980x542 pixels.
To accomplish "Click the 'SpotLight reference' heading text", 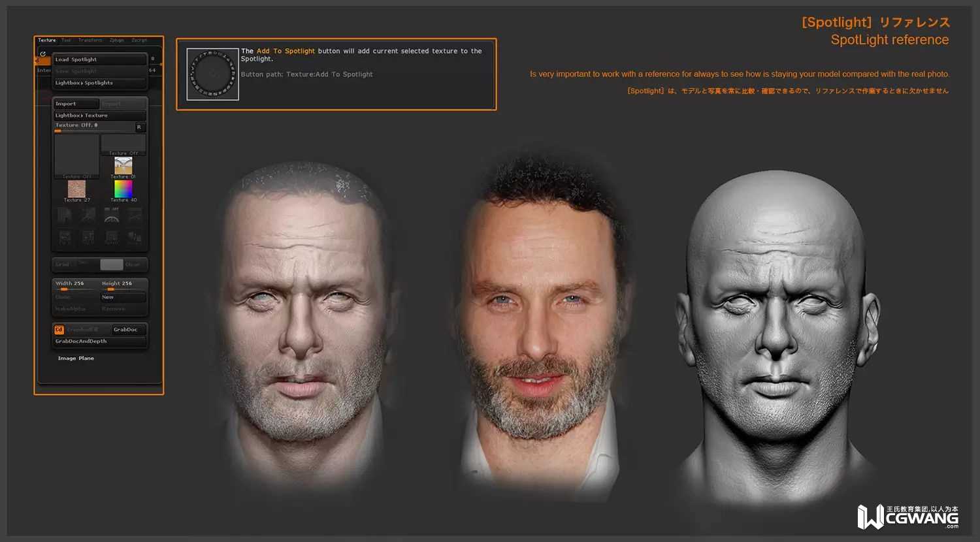I will pyautogui.click(x=890, y=40).
